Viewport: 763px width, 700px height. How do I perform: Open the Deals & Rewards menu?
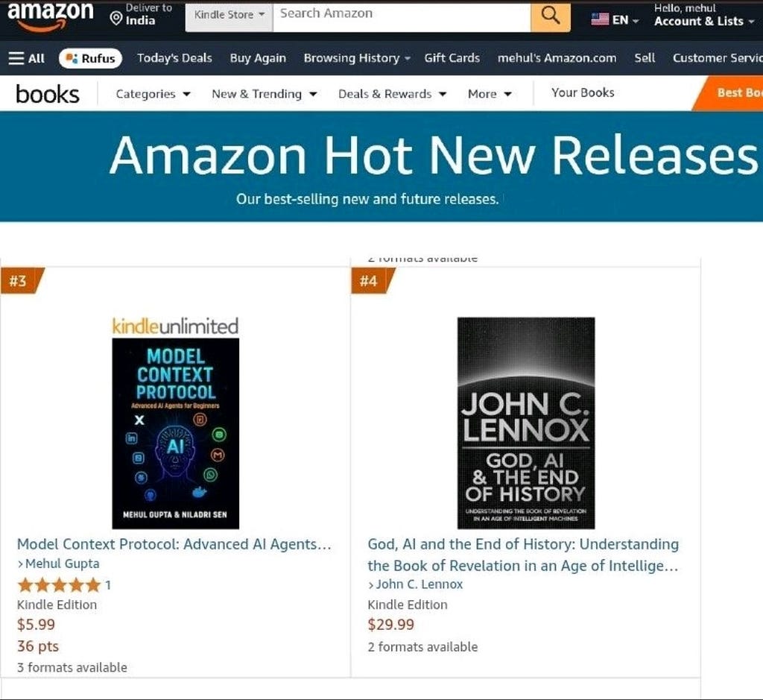pos(384,94)
